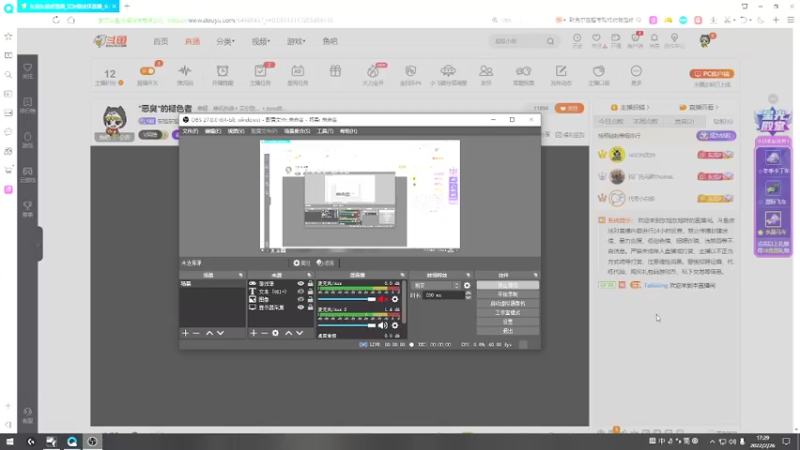
Task: Adjust the Mic/Aux volume slider
Action: [x=346, y=299]
